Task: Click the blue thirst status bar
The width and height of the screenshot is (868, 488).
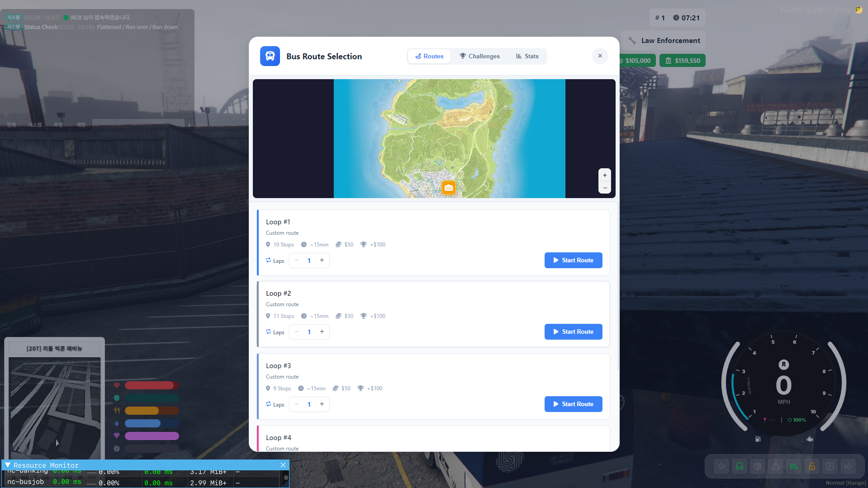Action: (x=152, y=423)
